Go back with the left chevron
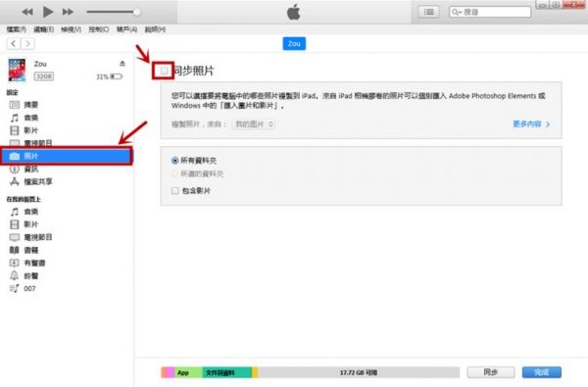 click(x=14, y=43)
